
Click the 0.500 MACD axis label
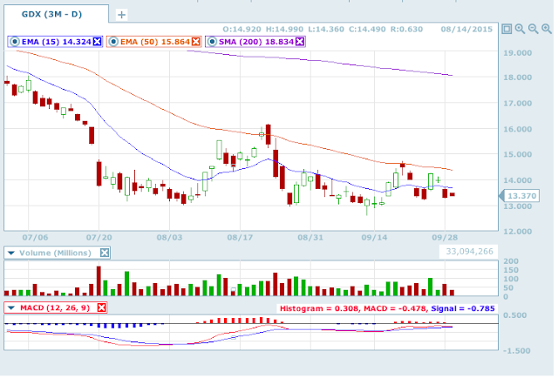point(514,315)
